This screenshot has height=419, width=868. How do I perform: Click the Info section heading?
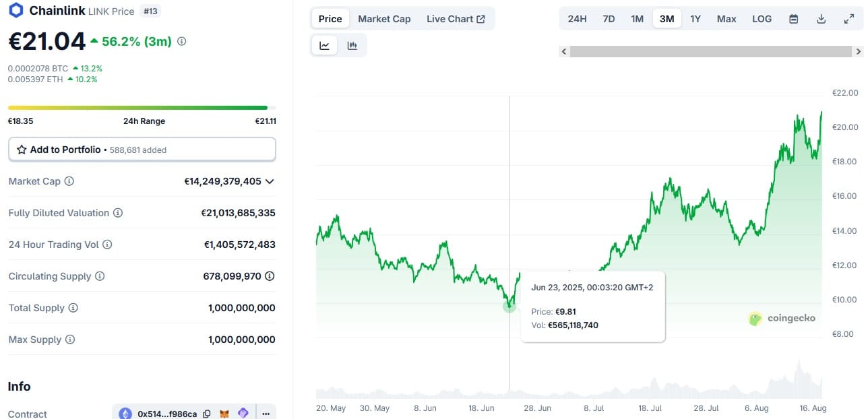click(x=19, y=386)
